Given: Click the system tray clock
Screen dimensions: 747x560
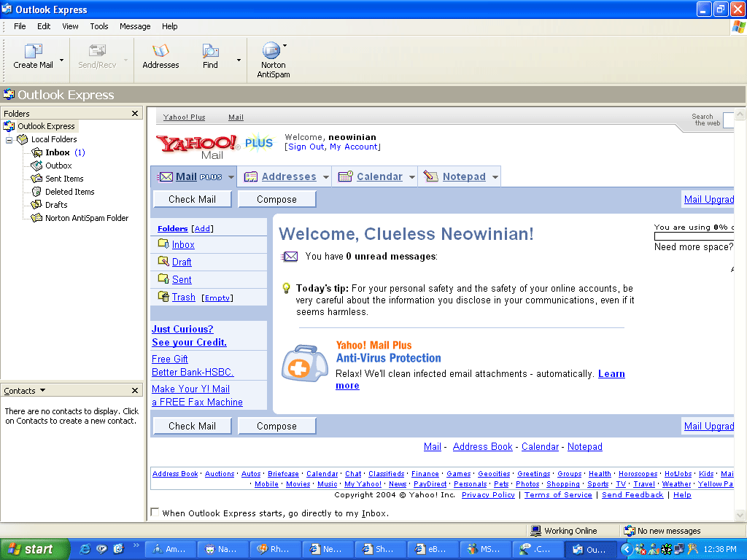Looking at the screenshot, I should tap(720, 549).
